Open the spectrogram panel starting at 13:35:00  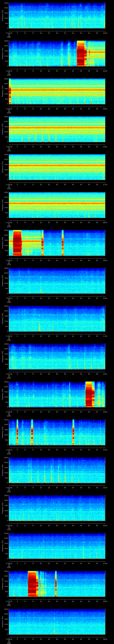pos(57,508)
